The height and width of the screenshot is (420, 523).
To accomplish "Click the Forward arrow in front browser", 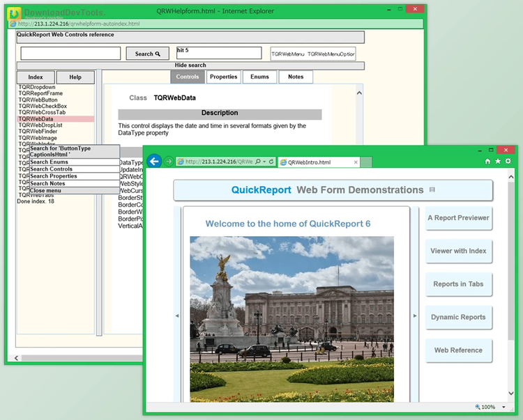I will coord(169,162).
